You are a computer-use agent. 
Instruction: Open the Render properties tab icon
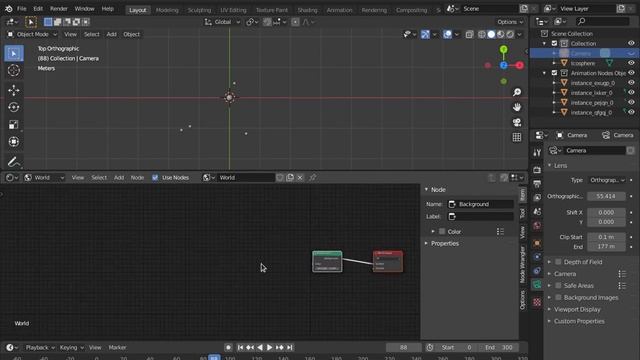[537, 169]
